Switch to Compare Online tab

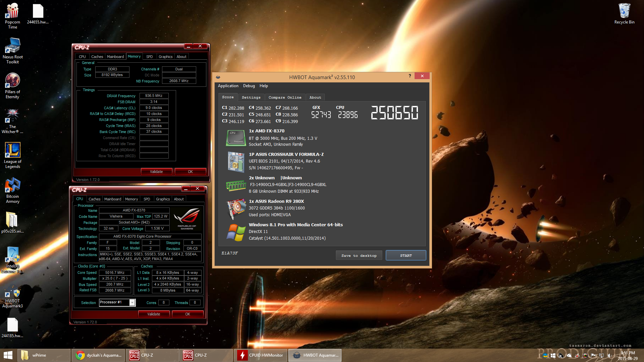tap(285, 97)
